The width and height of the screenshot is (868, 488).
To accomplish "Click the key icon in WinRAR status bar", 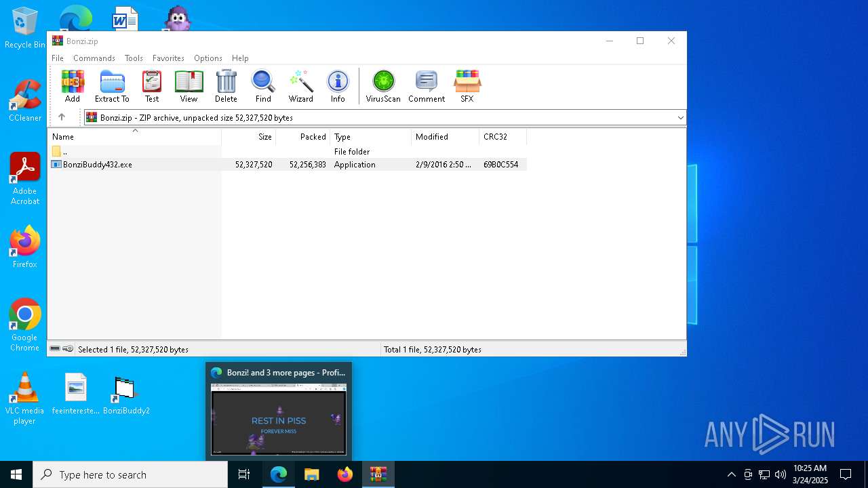I will (68, 349).
